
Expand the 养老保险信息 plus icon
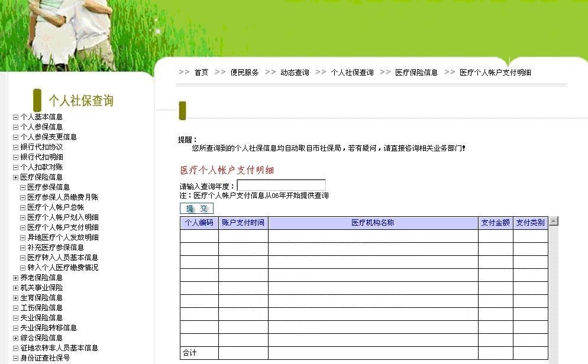pos(15,278)
